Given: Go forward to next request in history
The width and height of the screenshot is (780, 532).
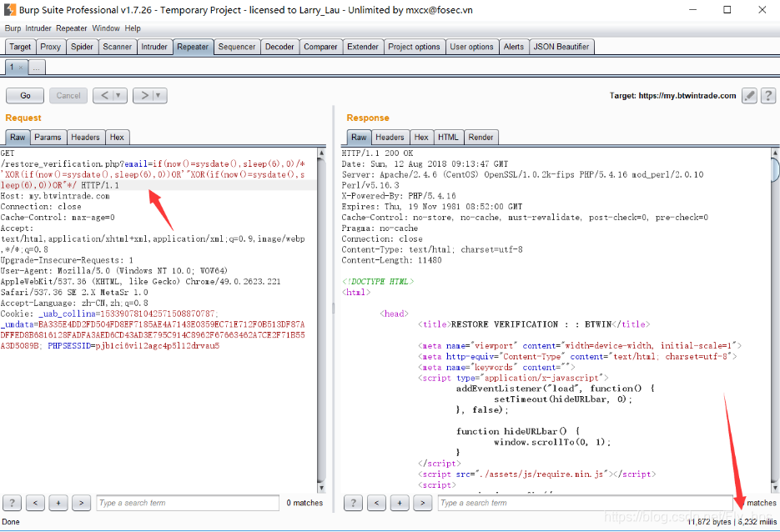Looking at the screenshot, I should [144, 95].
